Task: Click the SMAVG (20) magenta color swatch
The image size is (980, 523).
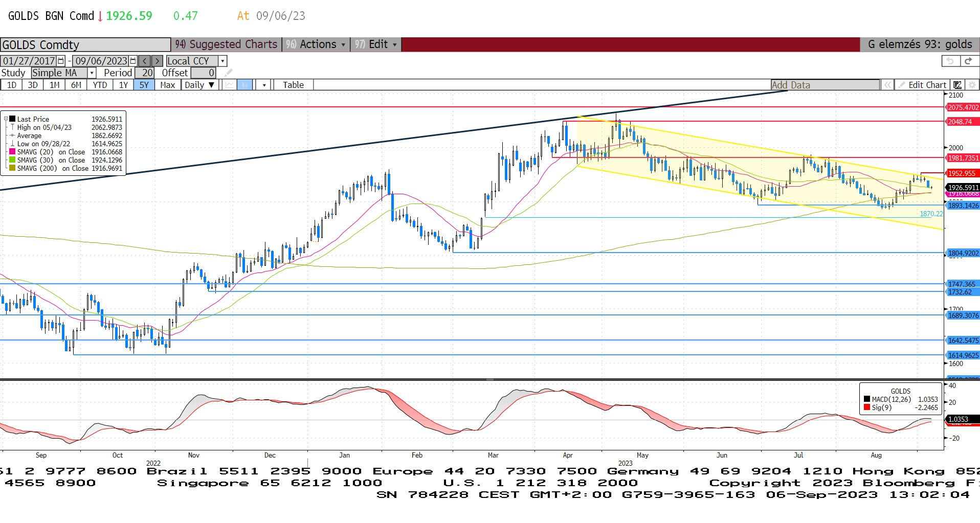Action: (x=12, y=152)
